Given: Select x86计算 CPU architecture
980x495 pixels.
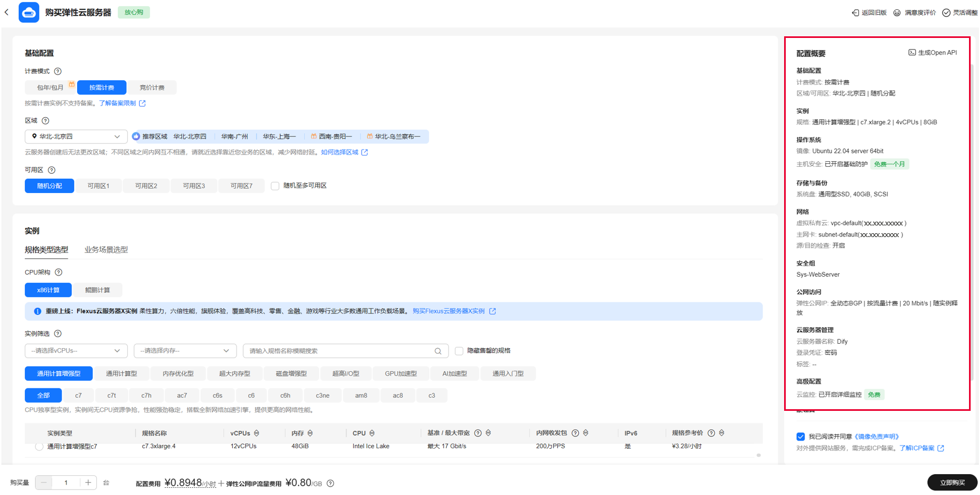Looking at the screenshot, I should coord(48,290).
